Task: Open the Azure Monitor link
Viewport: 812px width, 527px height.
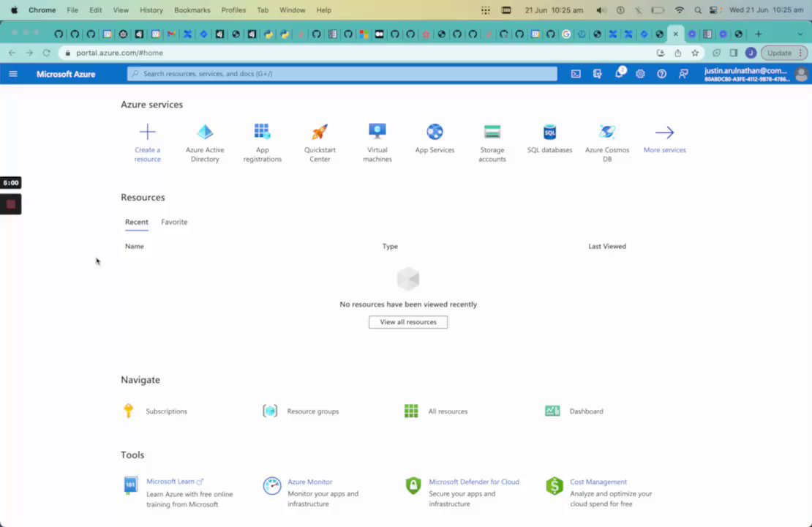Action: point(309,482)
